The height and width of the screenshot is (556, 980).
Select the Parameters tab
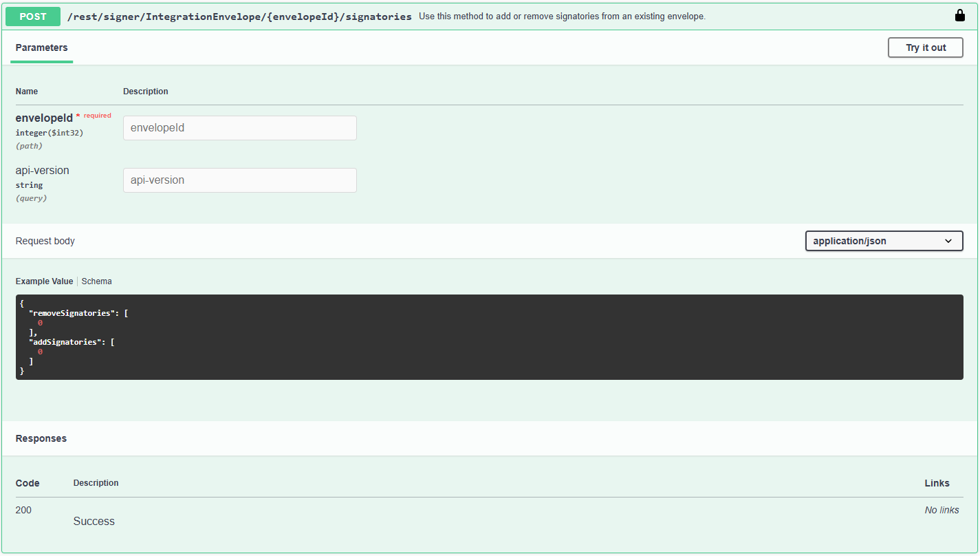click(x=41, y=48)
